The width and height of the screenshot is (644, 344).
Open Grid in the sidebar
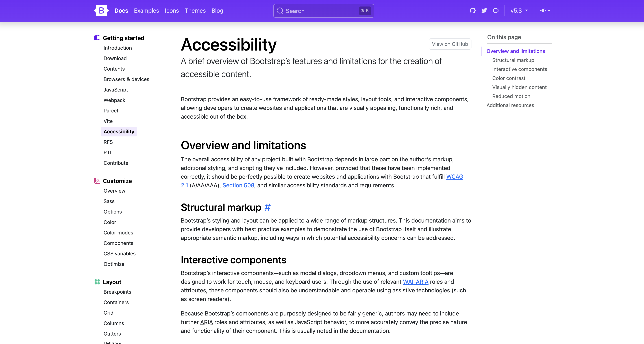(x=108, y=313)
